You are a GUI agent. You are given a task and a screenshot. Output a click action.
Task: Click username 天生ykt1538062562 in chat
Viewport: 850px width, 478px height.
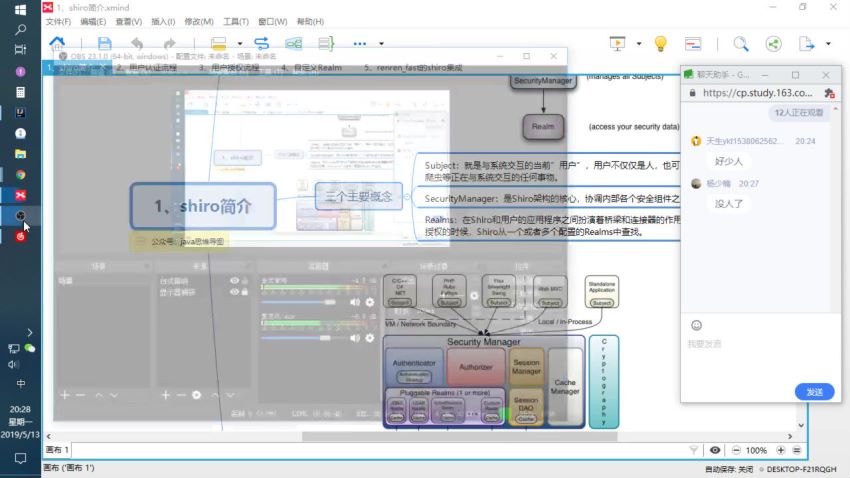(744, 141)
